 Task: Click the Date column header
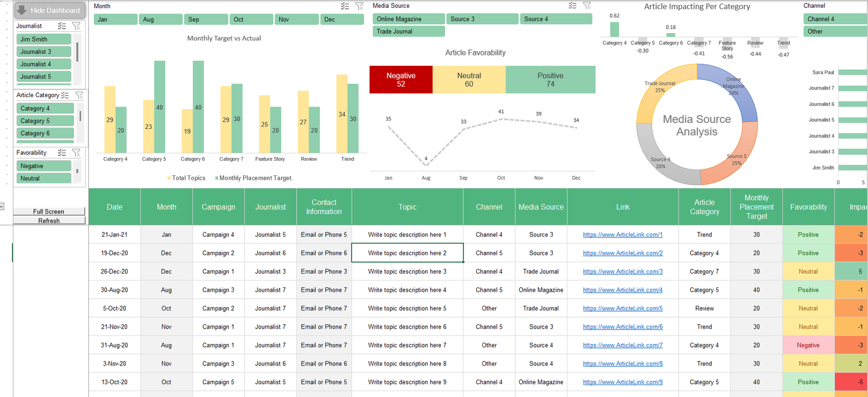pos(114,207)
